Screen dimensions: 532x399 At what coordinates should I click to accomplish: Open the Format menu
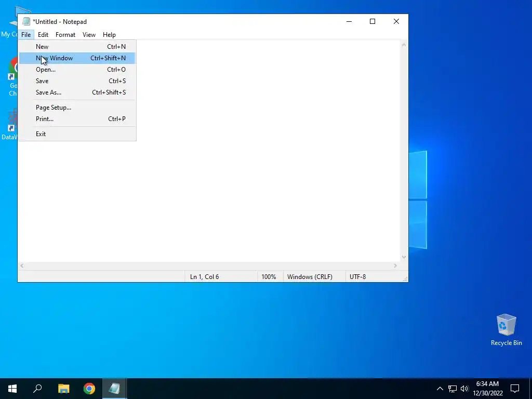coord(65,35)
